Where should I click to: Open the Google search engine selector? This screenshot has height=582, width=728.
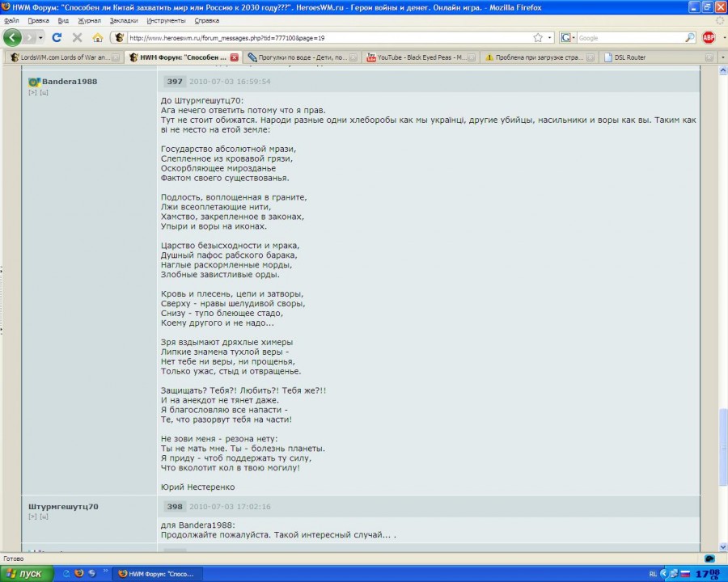tap(567, 38)
